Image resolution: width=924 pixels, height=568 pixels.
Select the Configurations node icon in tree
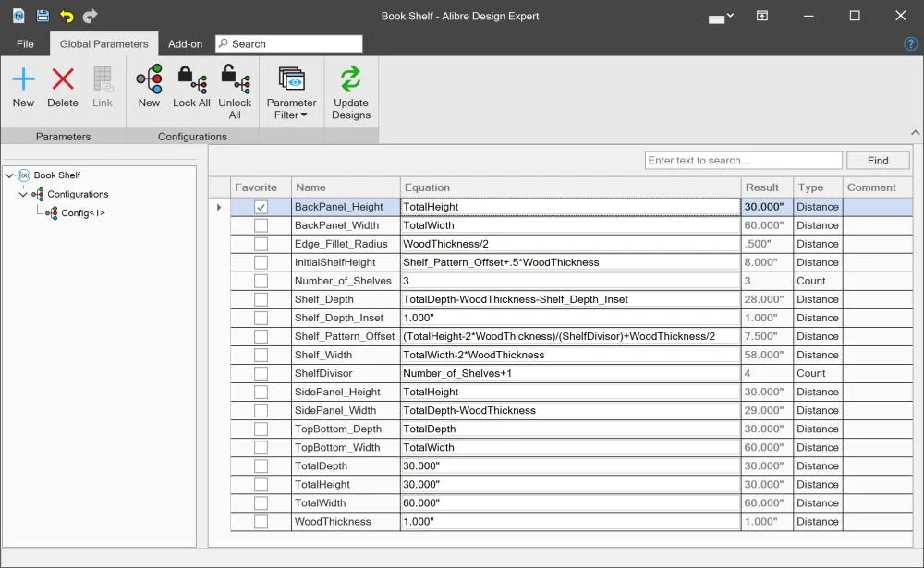coord(38,194)
